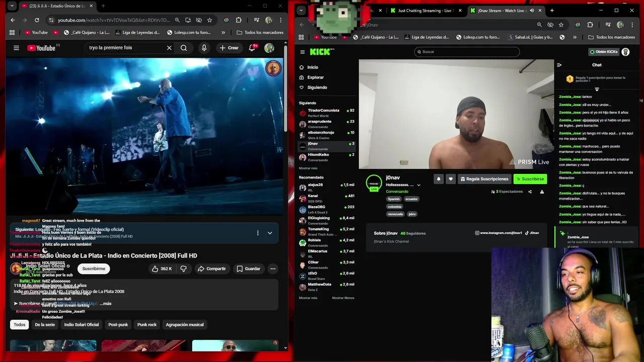Bookmark the YouTube page with star icon
644x362 pixels.
[x=209, y=20]
